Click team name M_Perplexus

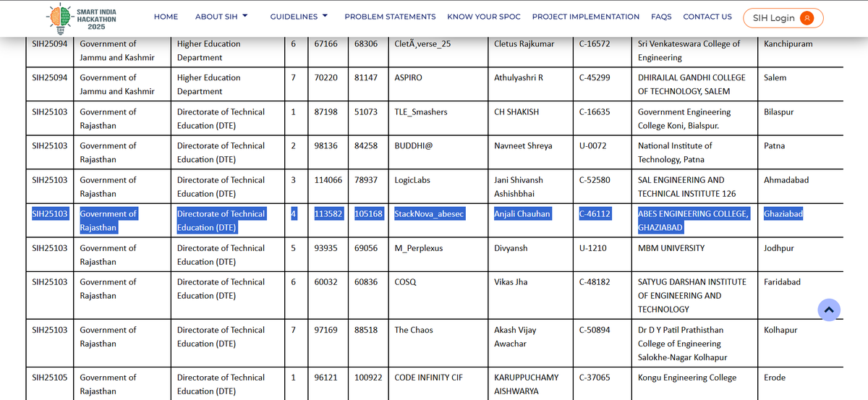coord(419,248)
